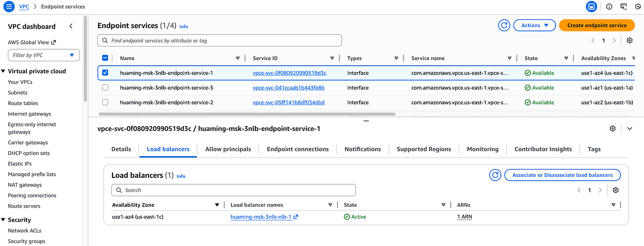The height and width of the screenshot is (246, 644).
Task: Collapse the VPC dashboard sidebar
Action: [71, 26]
